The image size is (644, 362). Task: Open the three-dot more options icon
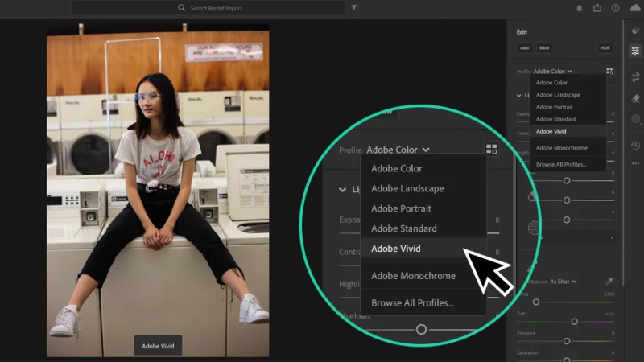pyautogui.click(x=635, y=163)
